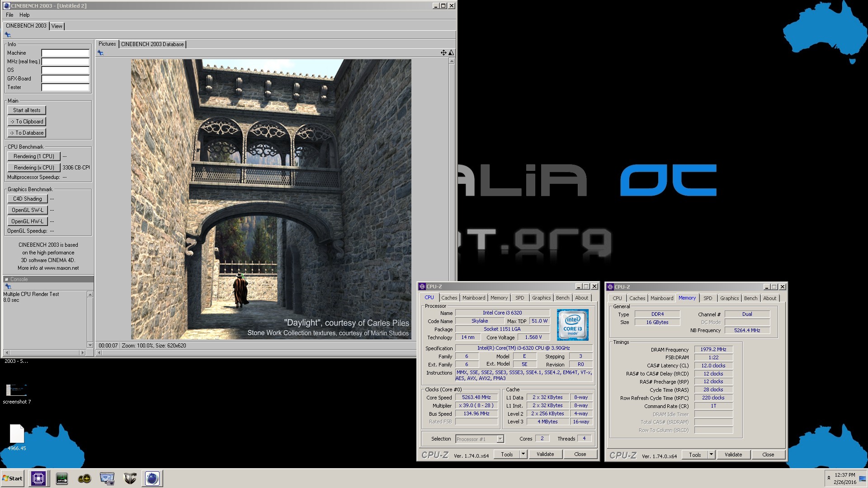Expand hidden system tray icons chevron
Image resolution: width=868 pixels, height=488 pixels.
coord(828,478)
